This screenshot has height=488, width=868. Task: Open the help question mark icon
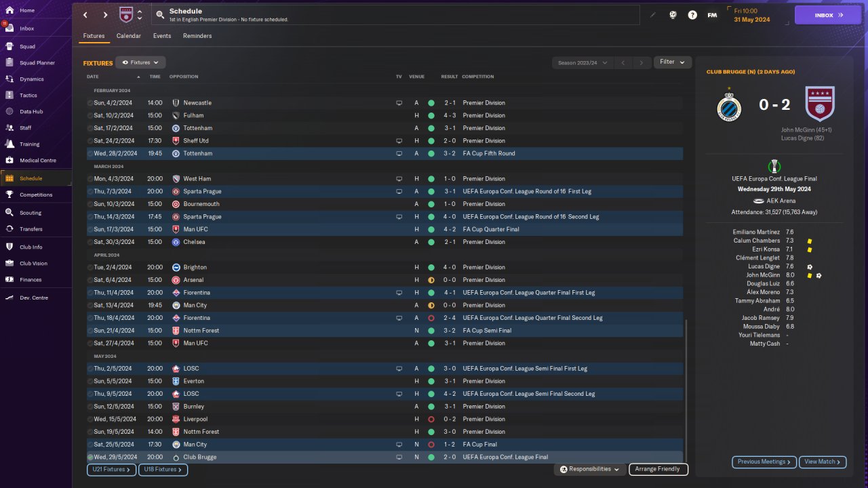[x=692, y=15]
